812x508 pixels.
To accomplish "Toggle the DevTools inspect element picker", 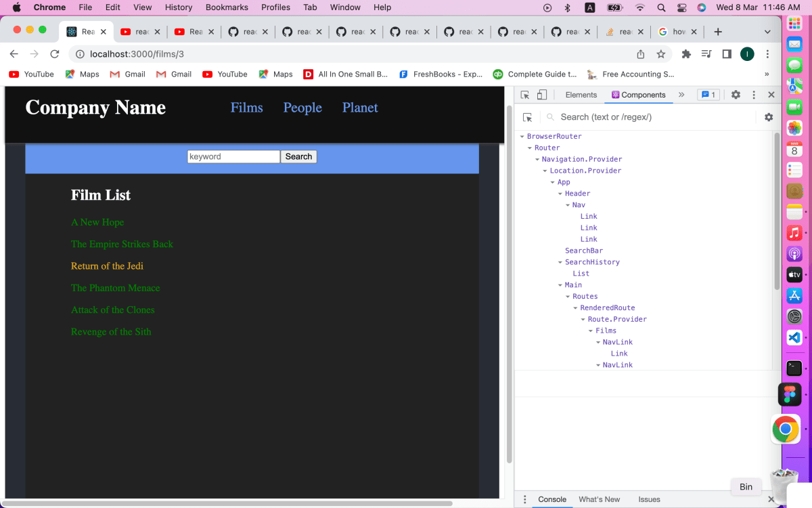I will click(525, 95).
